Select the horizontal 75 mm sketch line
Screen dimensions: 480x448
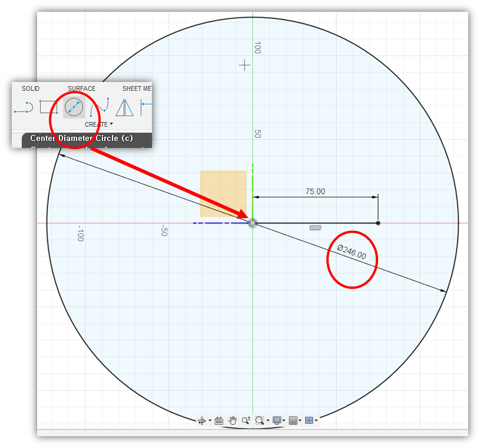point(315,223)
